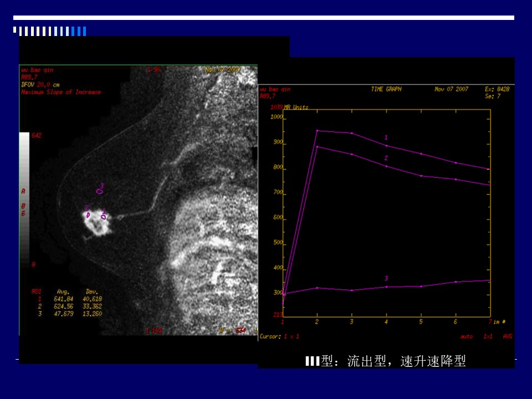Click the ROI 1 marker right of the lesion
The image size is (532, 399).
pos(104,217)
